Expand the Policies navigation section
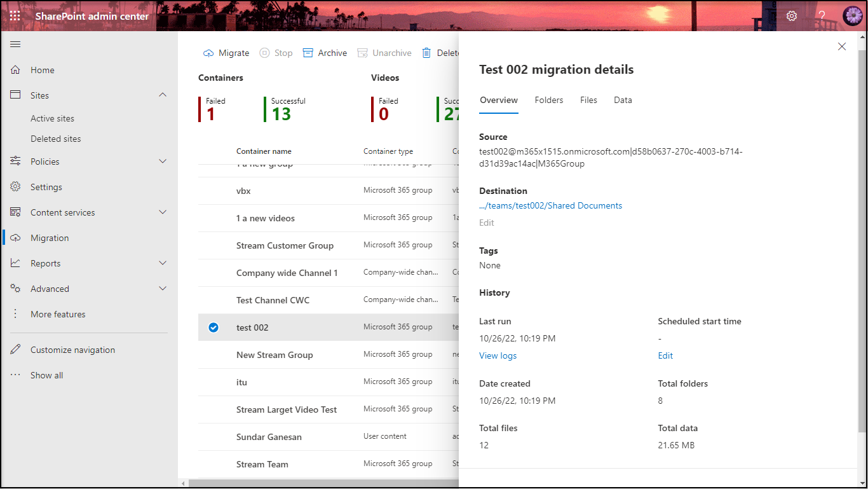The height and width of the screenshot is (489, 868). pos(163,162)
